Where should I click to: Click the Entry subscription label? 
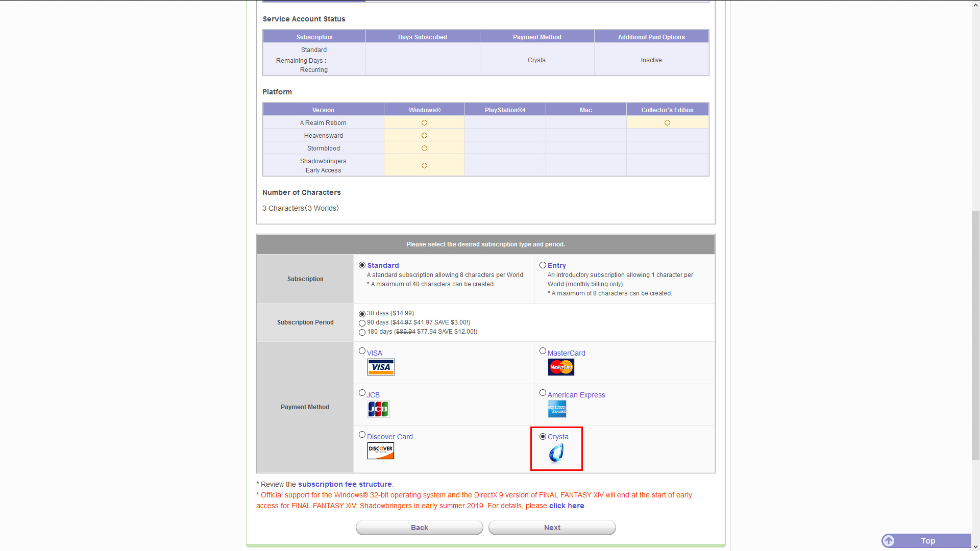[557, 265]
